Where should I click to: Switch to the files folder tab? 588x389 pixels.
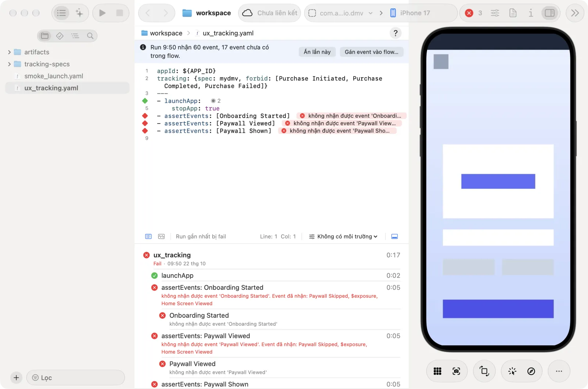point(45,36)
